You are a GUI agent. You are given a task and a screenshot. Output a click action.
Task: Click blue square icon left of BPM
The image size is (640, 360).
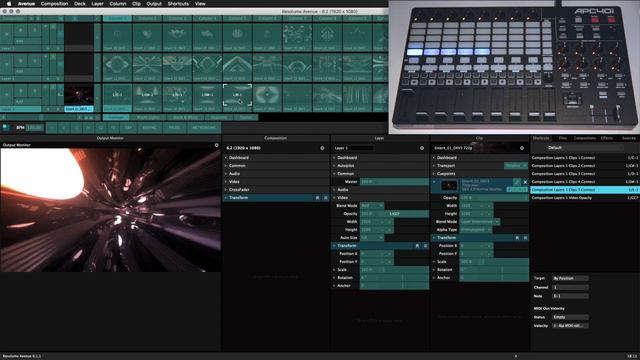click(x=6, y=127)
